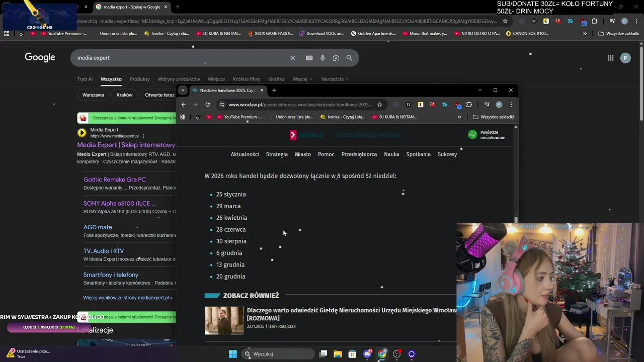
Task: Bookmark the wroclaw.pl page with star
Action: click(380, 105)
